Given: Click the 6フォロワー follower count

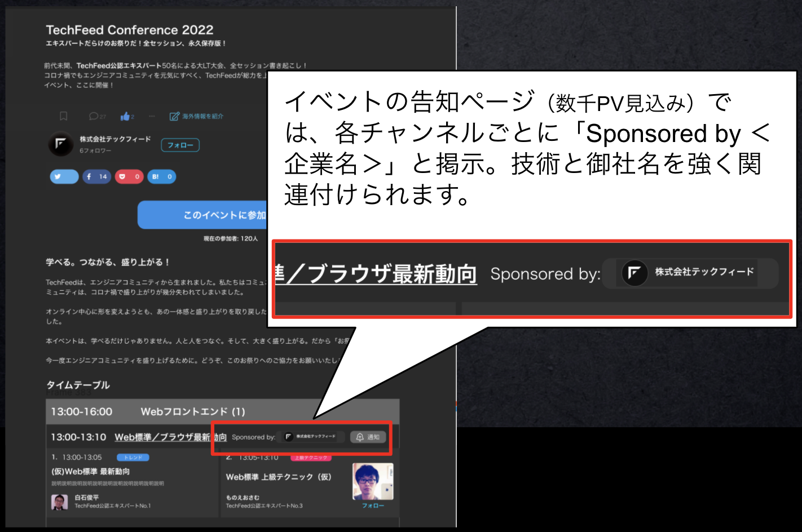Looking at the screenshot, I should [x=95, y=150].
